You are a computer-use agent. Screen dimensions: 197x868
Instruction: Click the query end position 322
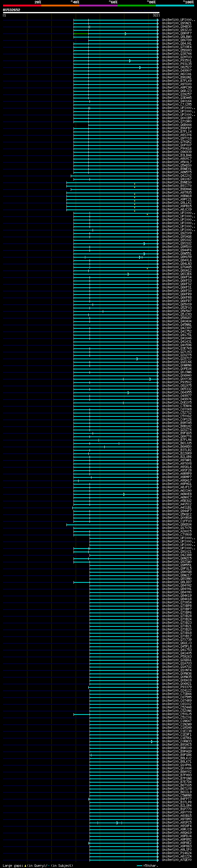coord(155,15)
